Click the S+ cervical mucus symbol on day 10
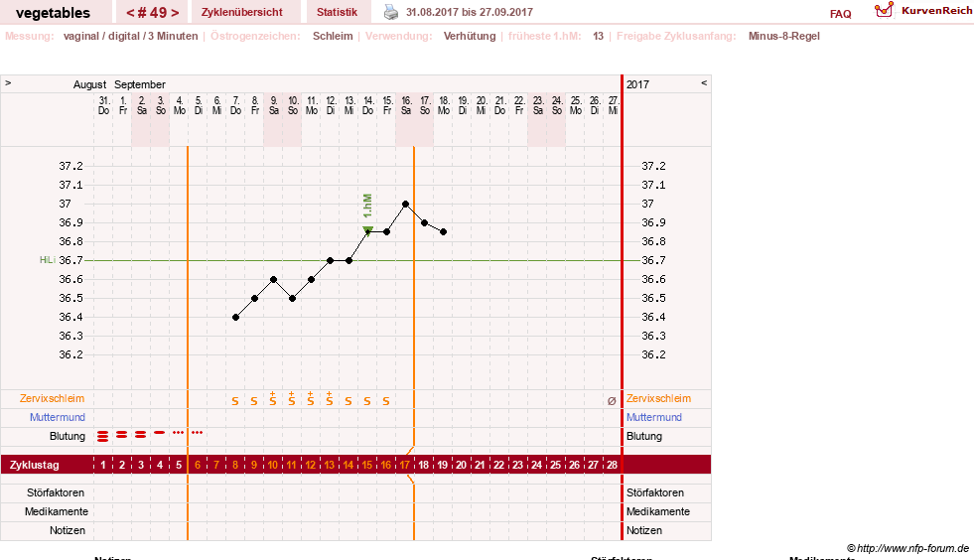 [x=273, y=399]
